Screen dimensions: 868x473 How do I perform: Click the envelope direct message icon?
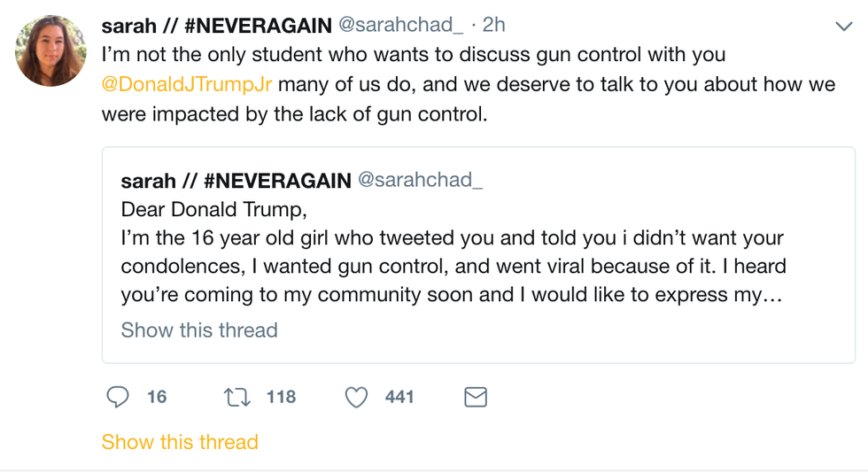pos(476,397)
